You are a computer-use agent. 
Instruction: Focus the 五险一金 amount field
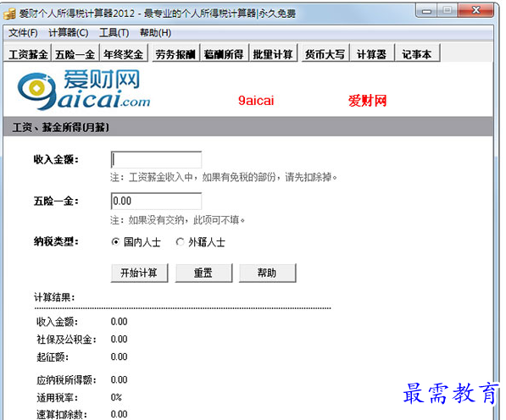(156, 202)
